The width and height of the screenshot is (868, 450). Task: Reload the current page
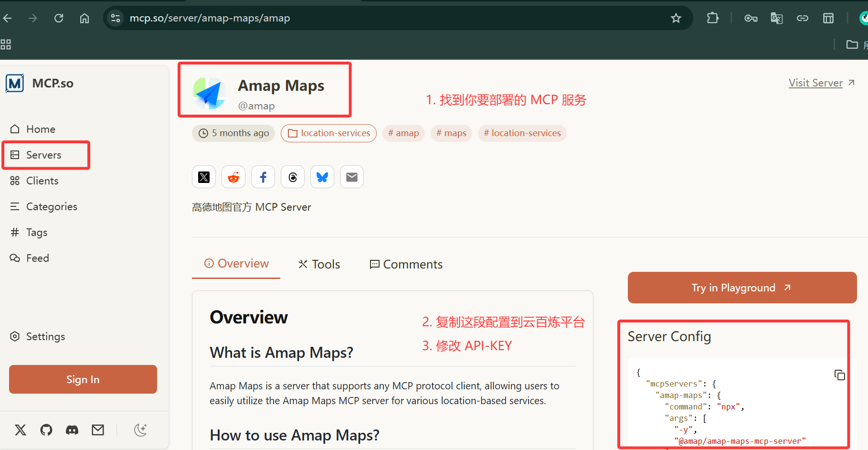(x=59, y=18)
